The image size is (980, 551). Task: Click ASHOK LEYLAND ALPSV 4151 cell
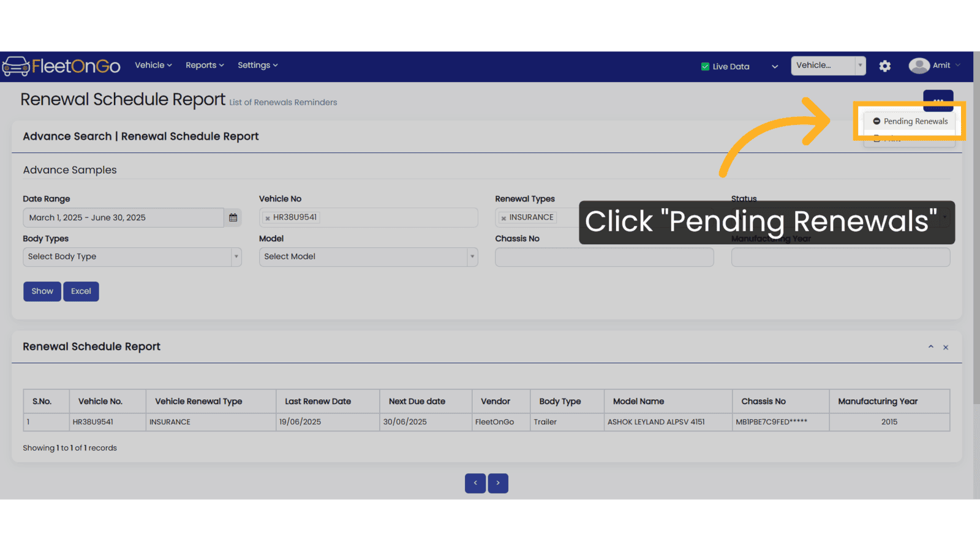(x=668, y=422)
